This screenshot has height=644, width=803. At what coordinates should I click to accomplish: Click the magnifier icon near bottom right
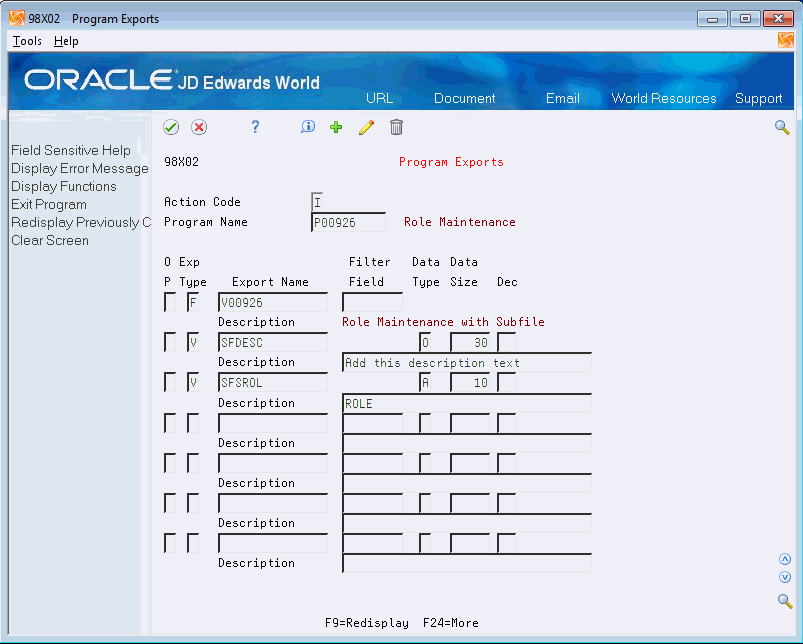point(785,600)
